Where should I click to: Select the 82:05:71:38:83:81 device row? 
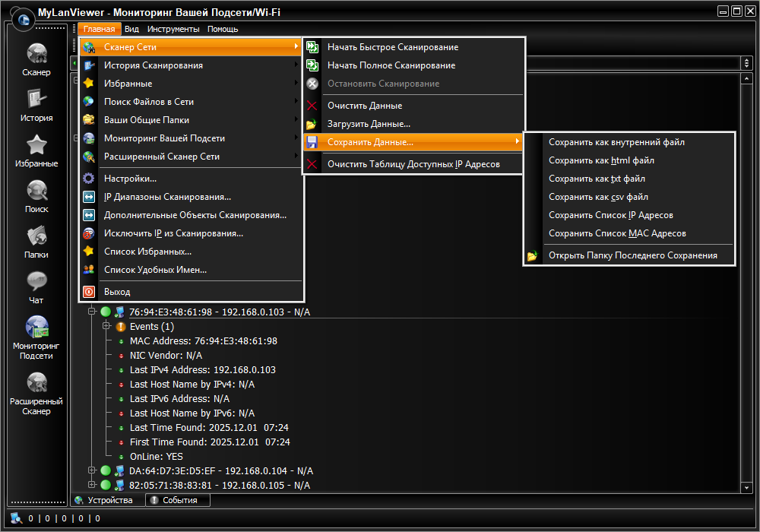pos(219,485)
